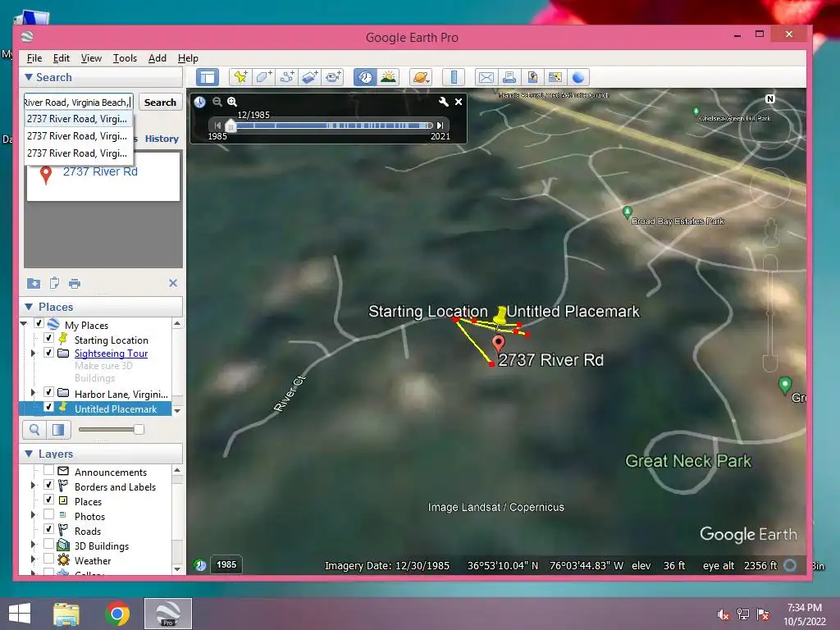Click the Print icon in toolbar
This screenshot has width=840, height=630.
pos(509,77)
